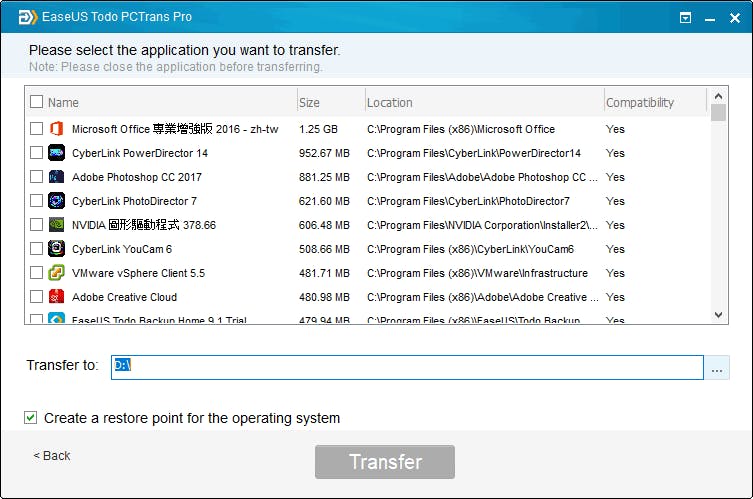Click the CyberLink YouCam 6 icon

coord(56,249)
